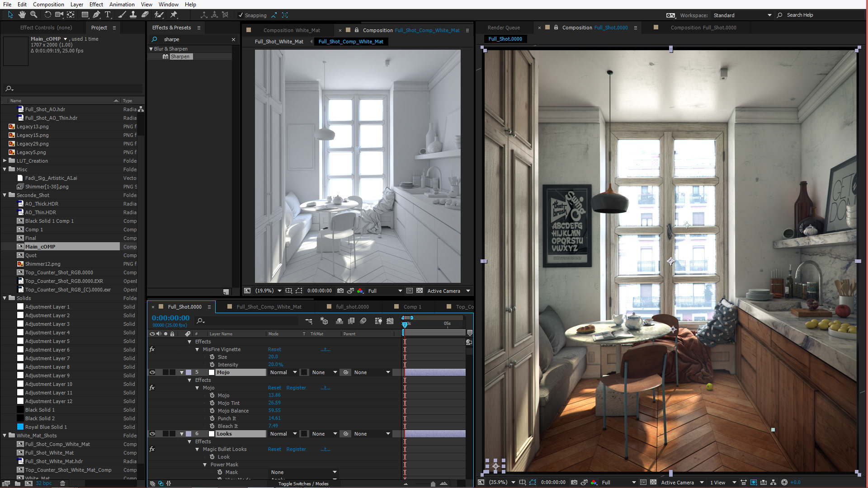The height and width of the screenshot is (488, 868).
Task: Select the Eraser tool
Action: pos(145,15)
